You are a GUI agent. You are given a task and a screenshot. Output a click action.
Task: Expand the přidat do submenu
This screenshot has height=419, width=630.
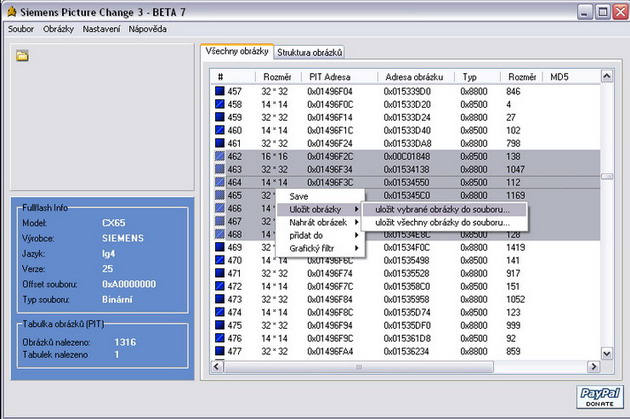click(x=320, y=235)
